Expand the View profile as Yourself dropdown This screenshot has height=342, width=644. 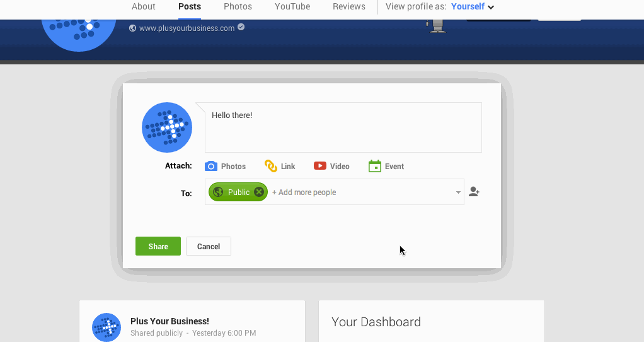[x=473, y=6]
